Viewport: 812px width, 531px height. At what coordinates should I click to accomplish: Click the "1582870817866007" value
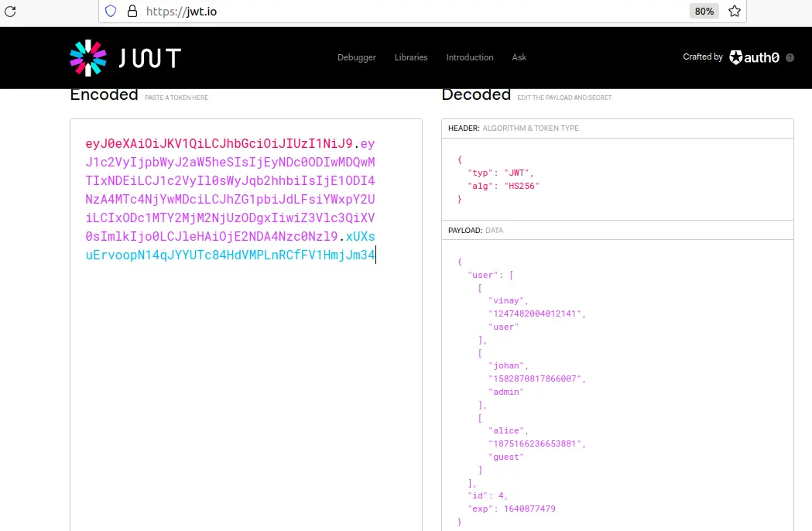pyautogui.click(x=535, y=379)
